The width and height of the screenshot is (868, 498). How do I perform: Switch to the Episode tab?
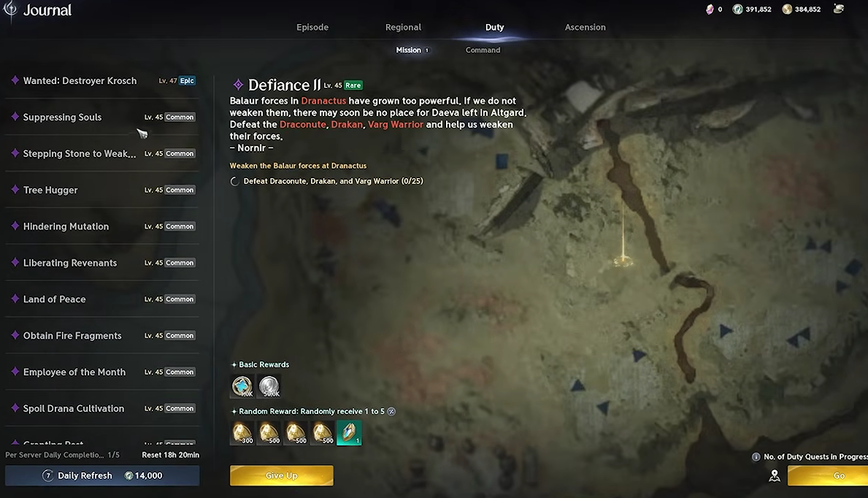point(312,27)
